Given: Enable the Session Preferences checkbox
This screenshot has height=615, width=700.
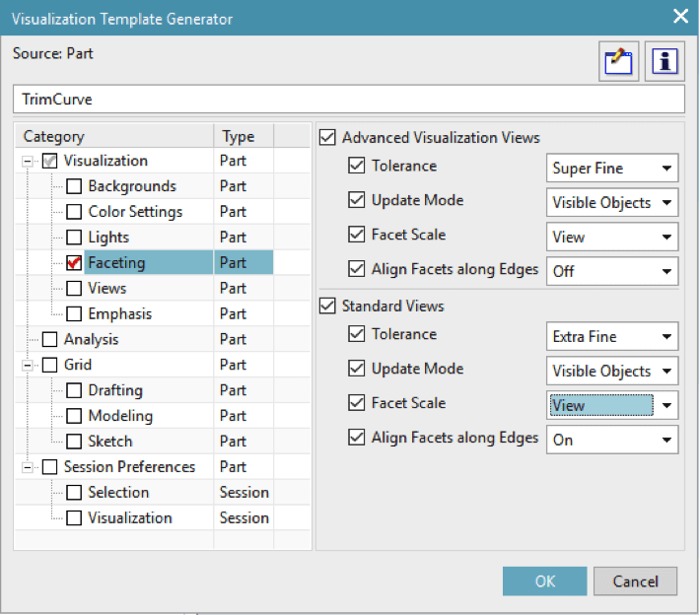Looking at the screenshot, I should point(49,467).
